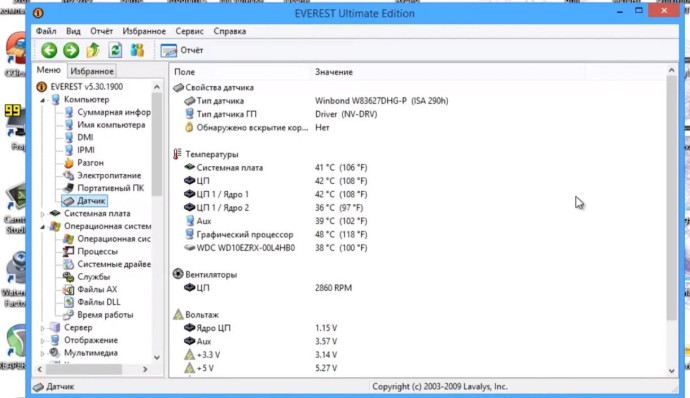Click the Службы gears icon
The width and height of the screenshot is (690, 398).
[69, 277]
